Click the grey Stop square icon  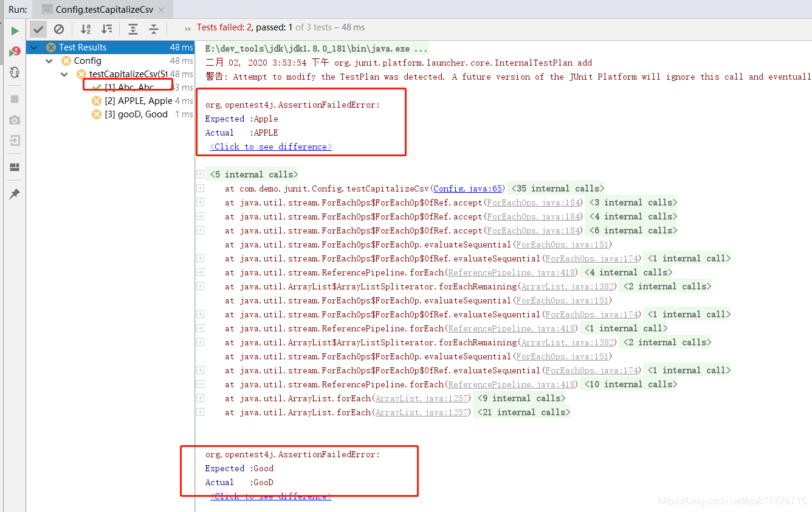(x=15, y=99)
